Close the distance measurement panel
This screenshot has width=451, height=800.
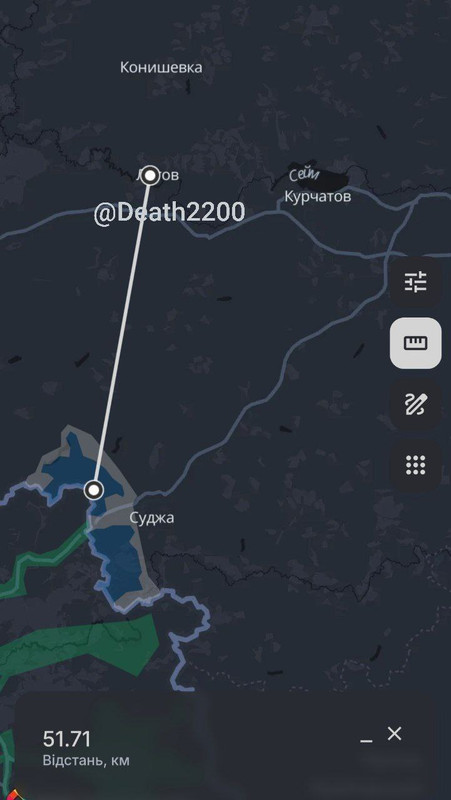click(x=394, y=734)
